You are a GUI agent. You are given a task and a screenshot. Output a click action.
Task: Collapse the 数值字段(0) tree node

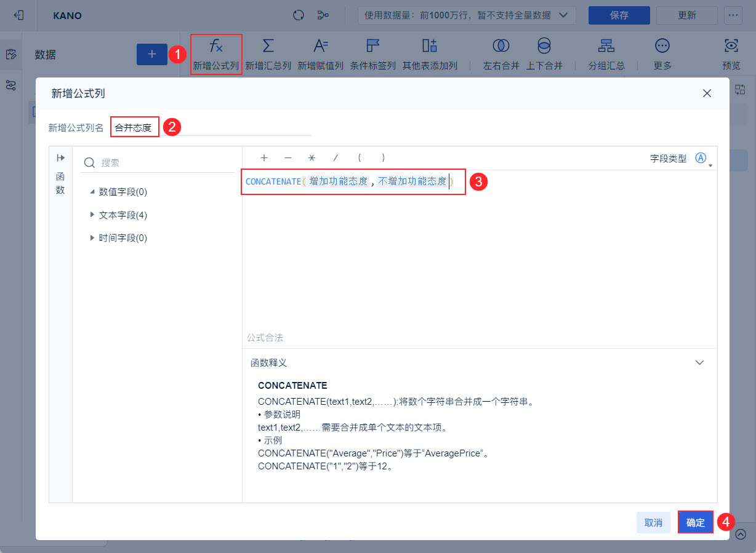pyautogui.click(x=92, y=192)
